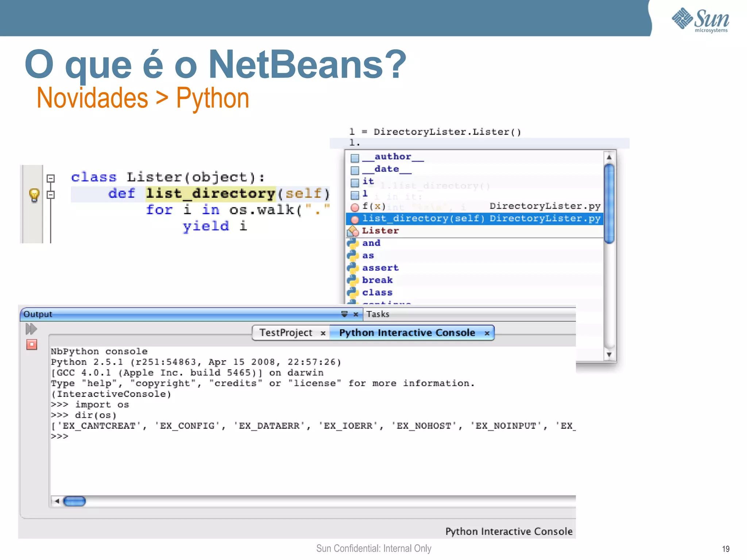
Task: Click the 'l.' line in the editor
Action: 355,143
